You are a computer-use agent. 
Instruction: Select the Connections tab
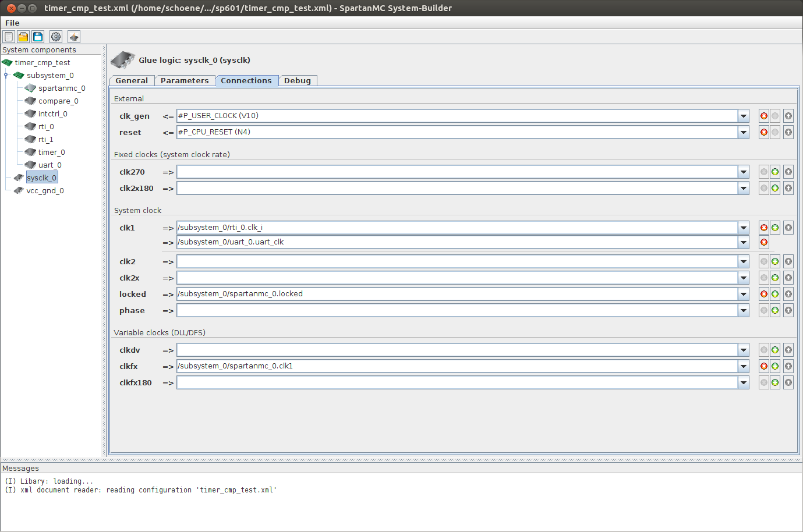[x=246, y=80]
